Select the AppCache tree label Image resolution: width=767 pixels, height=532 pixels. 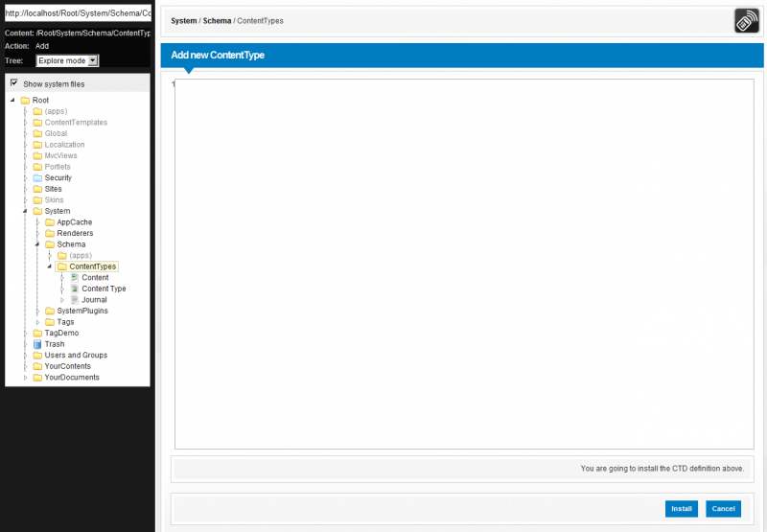pos(75,222)
